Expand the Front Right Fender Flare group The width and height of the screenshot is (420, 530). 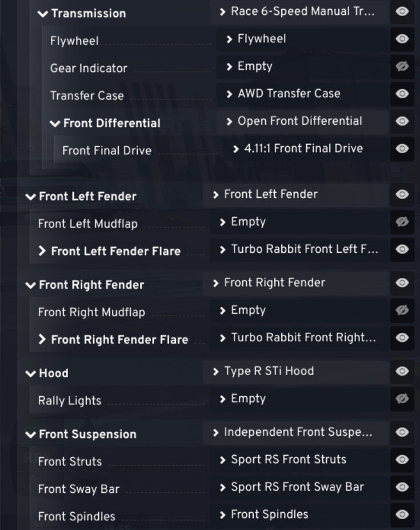tap(42, 340)
